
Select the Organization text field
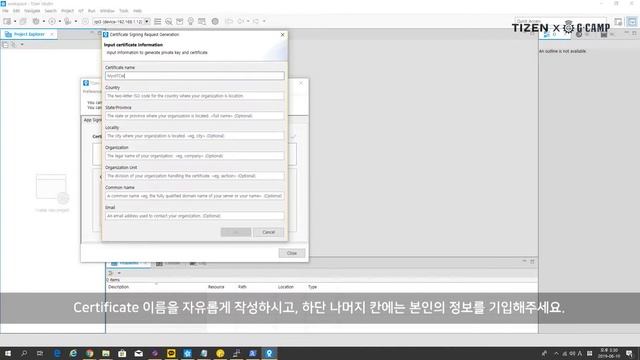pos(195,156)
